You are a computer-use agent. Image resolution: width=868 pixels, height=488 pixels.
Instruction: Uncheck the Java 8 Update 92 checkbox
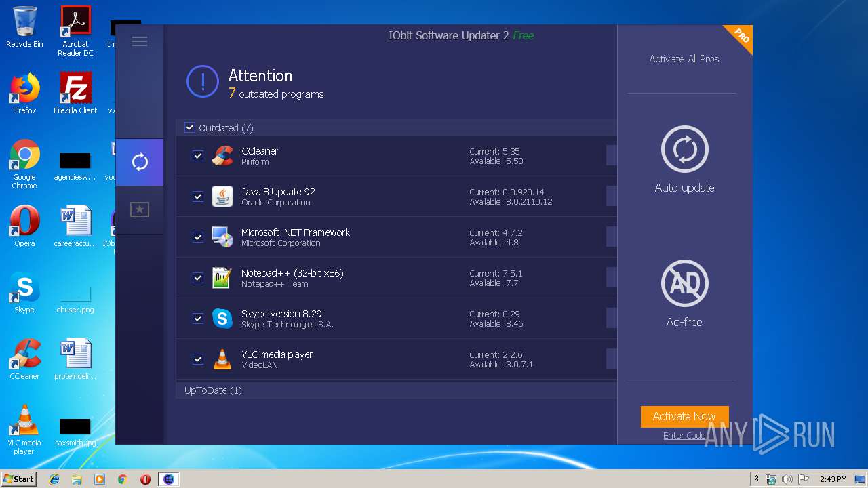click(198, 197)
